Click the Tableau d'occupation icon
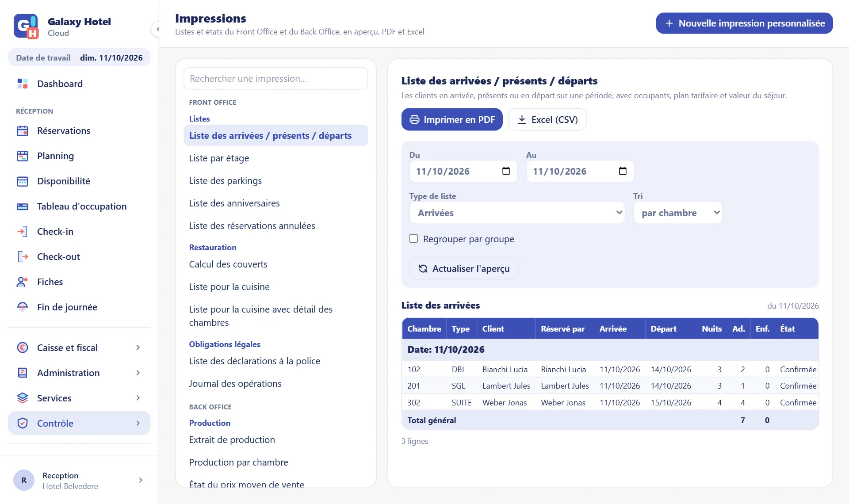Image resolution: width=849 pixels, height=504 pixels. [x=23, y=206]
